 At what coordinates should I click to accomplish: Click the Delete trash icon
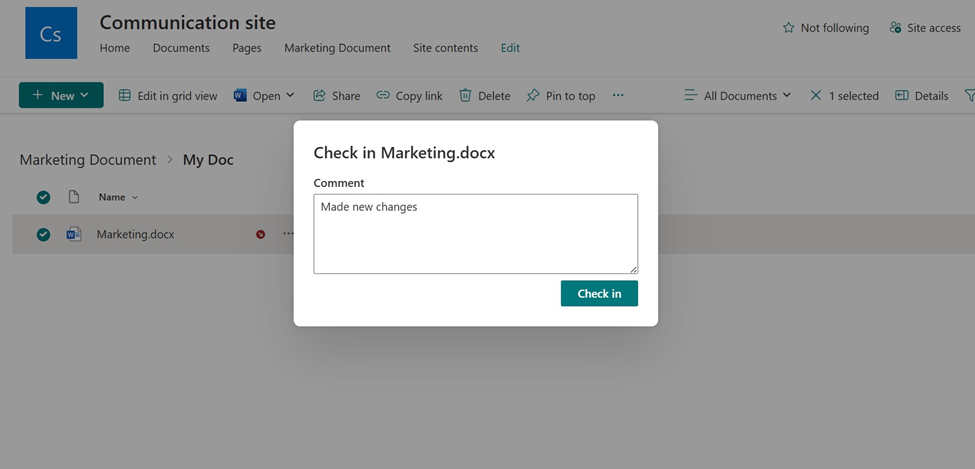465,96
